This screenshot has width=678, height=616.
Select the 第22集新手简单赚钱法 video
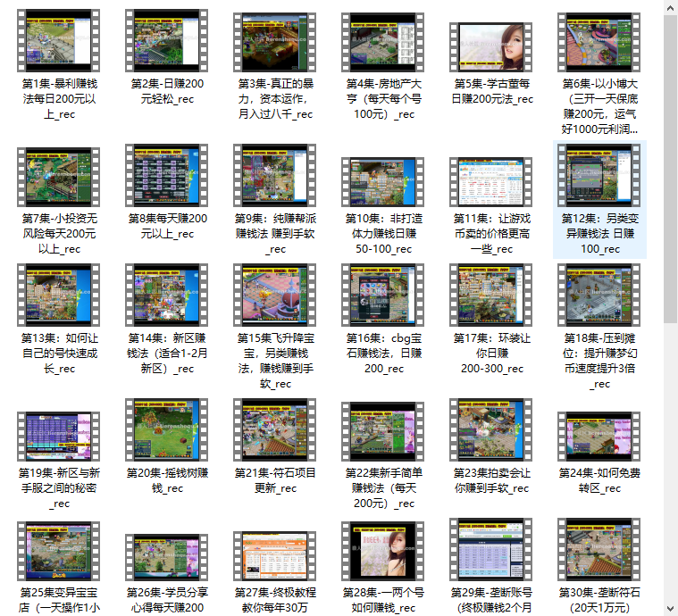(382, 430)
